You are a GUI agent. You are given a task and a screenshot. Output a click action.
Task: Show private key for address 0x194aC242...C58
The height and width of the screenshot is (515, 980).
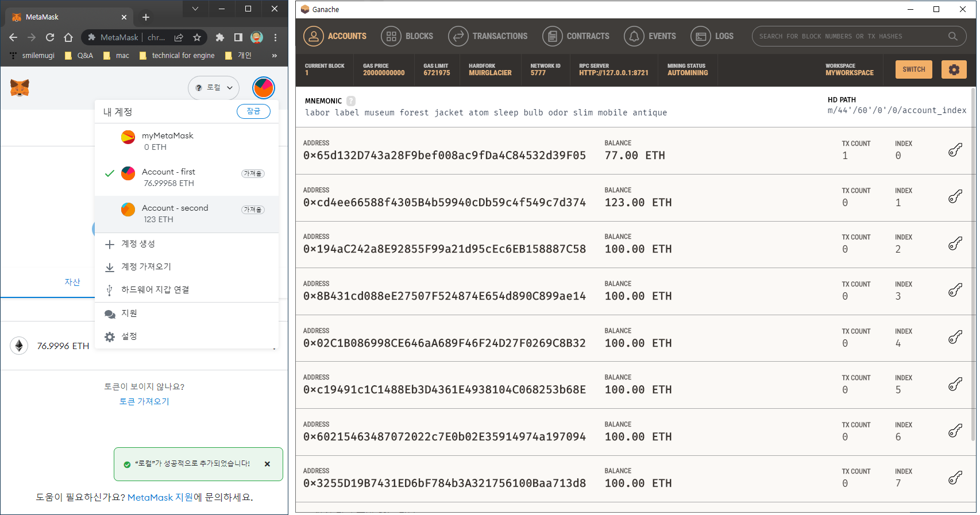tap(955, 243)
